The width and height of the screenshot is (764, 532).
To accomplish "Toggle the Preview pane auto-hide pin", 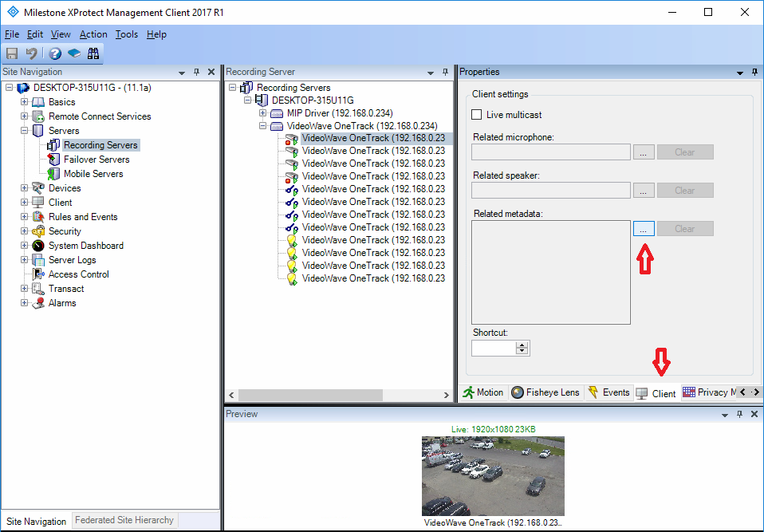I will coord(739,414).
